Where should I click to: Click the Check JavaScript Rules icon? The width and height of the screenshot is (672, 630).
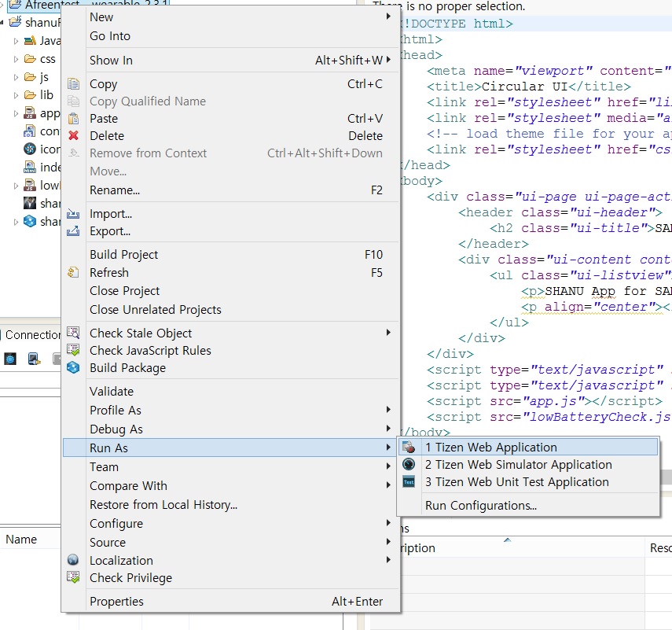tap(73, 350)
